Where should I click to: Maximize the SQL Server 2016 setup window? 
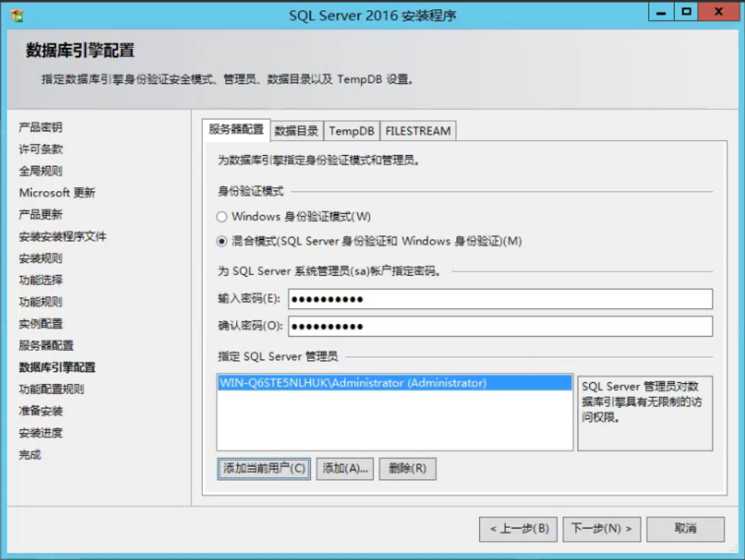[x=686, y=13]
